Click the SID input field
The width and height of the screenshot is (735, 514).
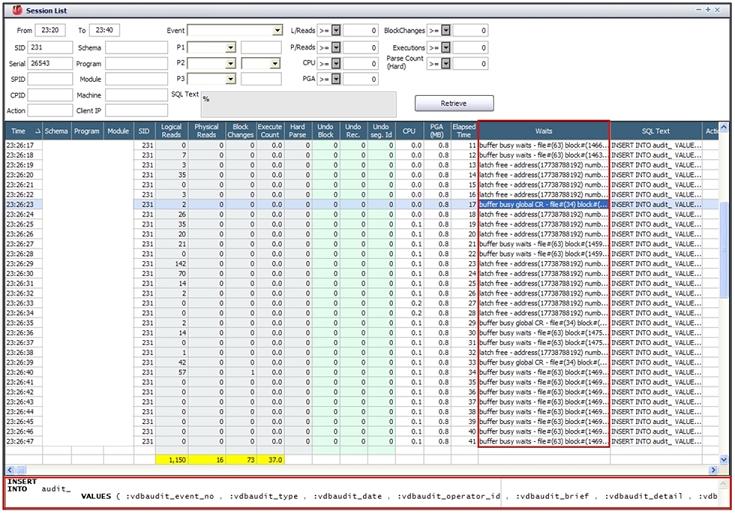click(x=50, y=47)
